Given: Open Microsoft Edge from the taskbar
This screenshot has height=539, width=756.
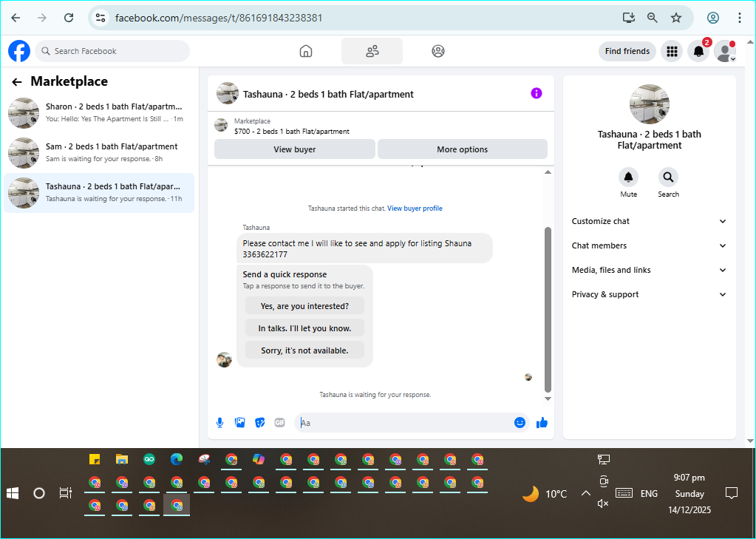Looking at the screenshot, I should pos(177,459).
